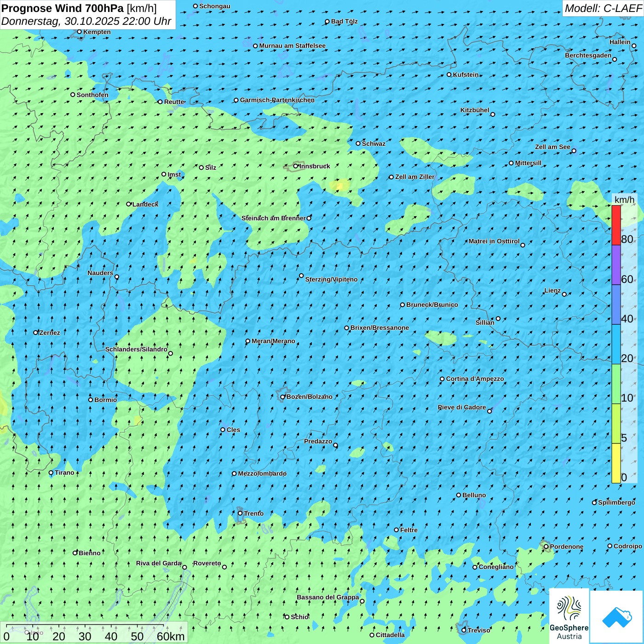Click the 'Brixen/Bressanone' label
This screenshot has height=644, width=644.
380,328
